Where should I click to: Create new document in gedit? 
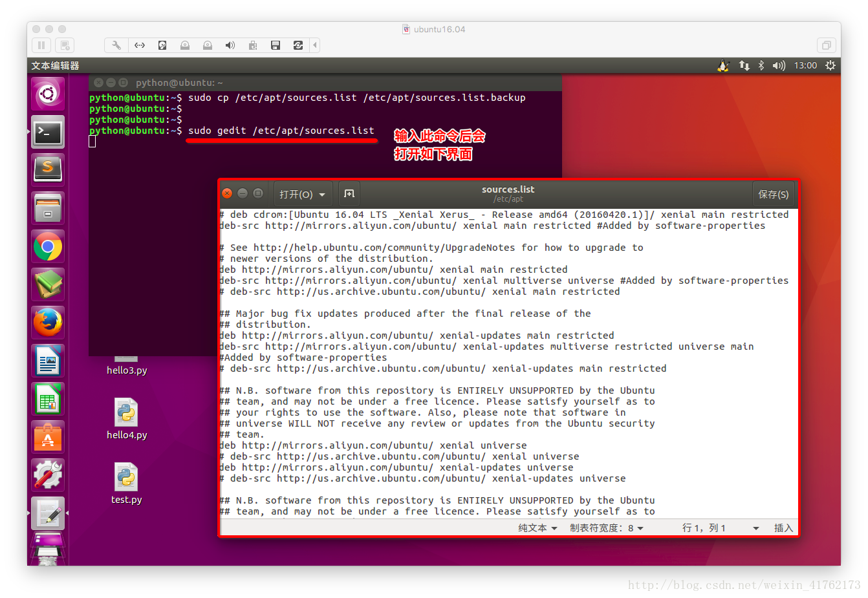pos(349,194)
